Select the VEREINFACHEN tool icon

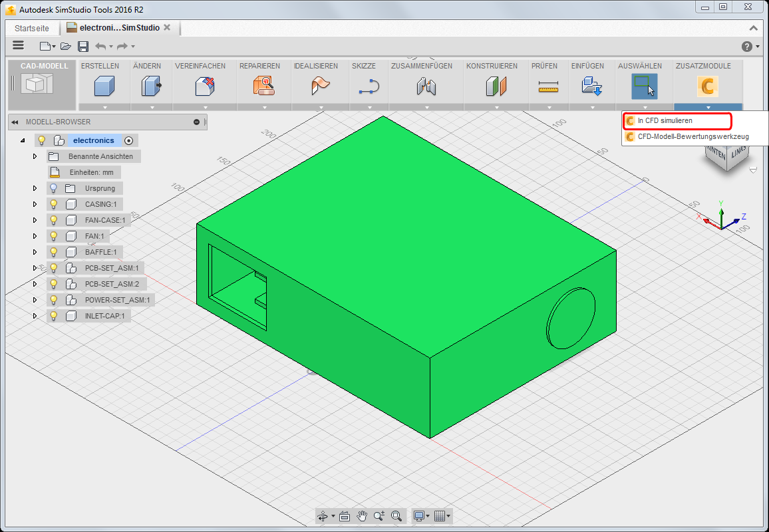click(x=205, y=86)
